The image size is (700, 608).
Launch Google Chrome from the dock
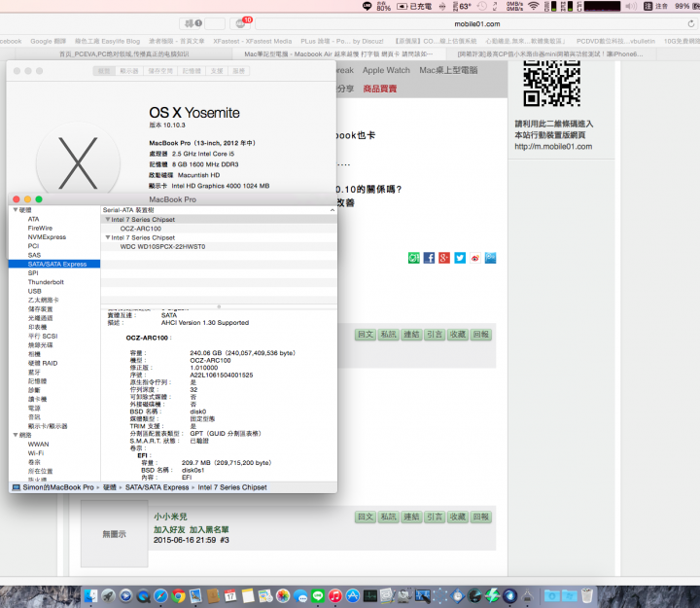(x=178, y=595)
